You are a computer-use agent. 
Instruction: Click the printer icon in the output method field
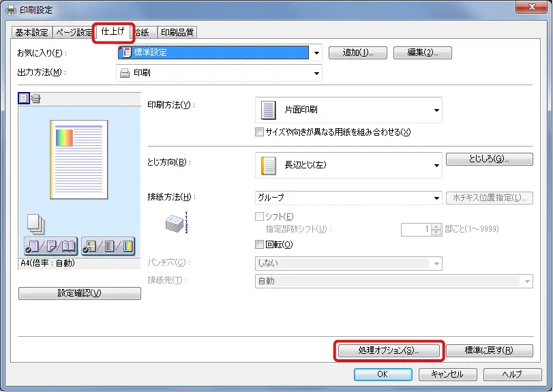pos(125,73)
